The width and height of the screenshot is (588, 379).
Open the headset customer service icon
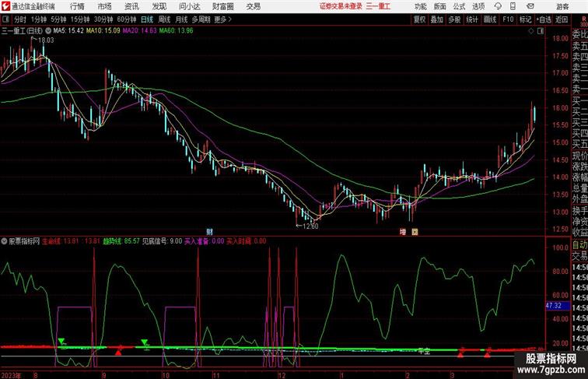click(x=498, y=6)
